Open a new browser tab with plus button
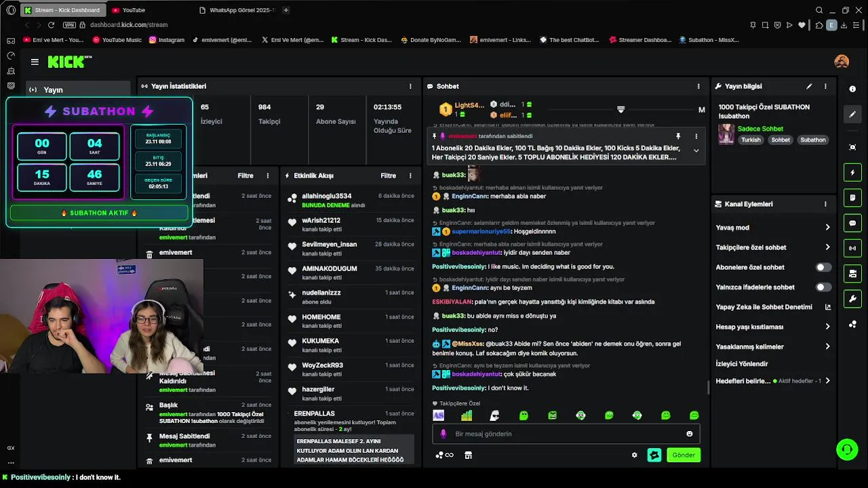Screen dimensions: 868x488 [x=285, y=10]
